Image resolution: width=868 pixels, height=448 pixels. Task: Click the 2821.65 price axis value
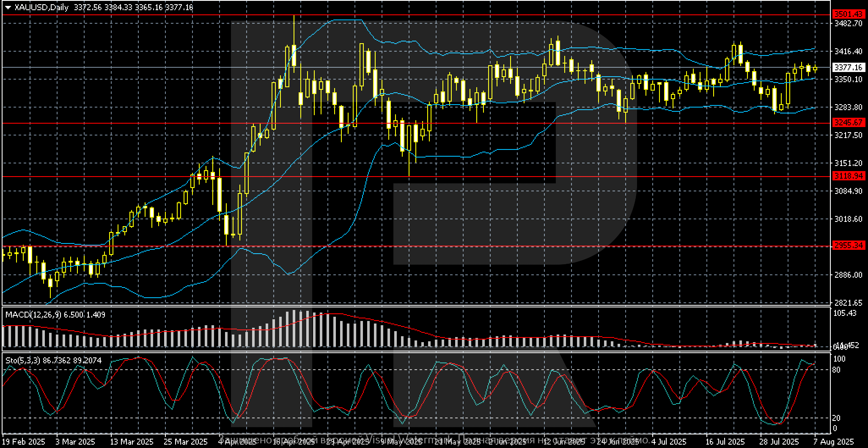click(x=848, y=303)
